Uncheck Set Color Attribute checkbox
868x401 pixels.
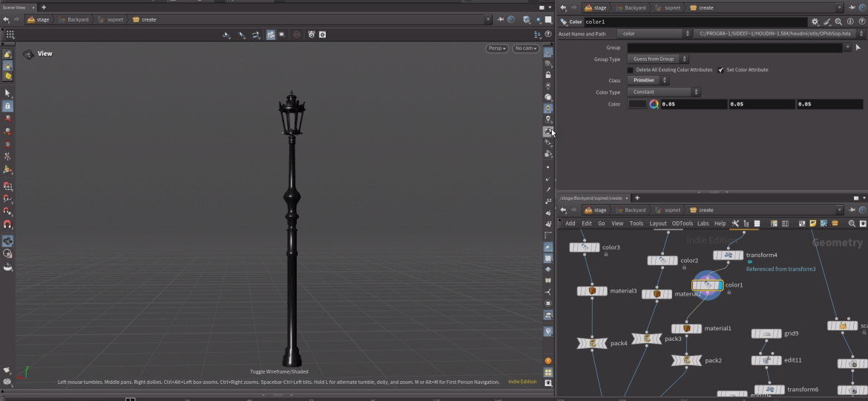click(x=720, y=70)
